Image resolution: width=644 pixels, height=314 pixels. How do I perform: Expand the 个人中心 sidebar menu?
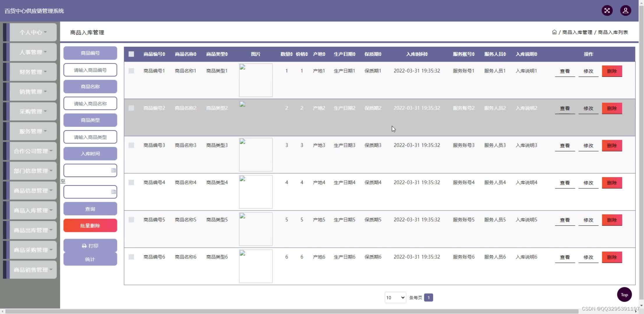click(33, 32)
